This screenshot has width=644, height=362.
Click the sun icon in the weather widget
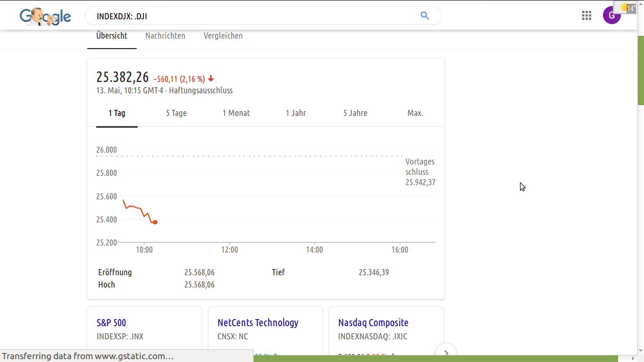click(624, 7)
